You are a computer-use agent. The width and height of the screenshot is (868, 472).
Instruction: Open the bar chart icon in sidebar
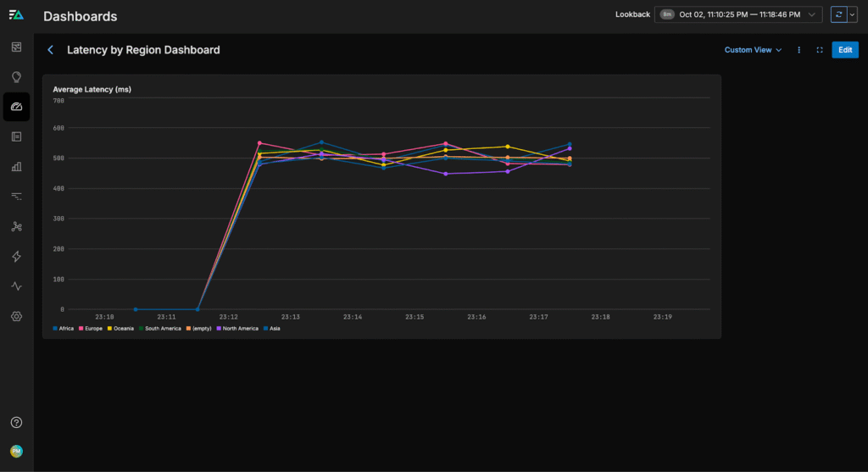(16, 167)
